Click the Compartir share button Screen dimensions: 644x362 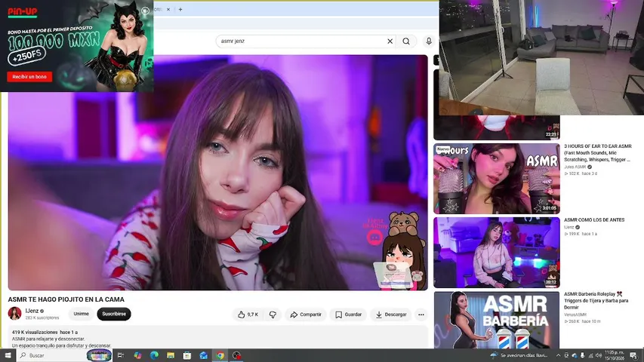(306, 314)
